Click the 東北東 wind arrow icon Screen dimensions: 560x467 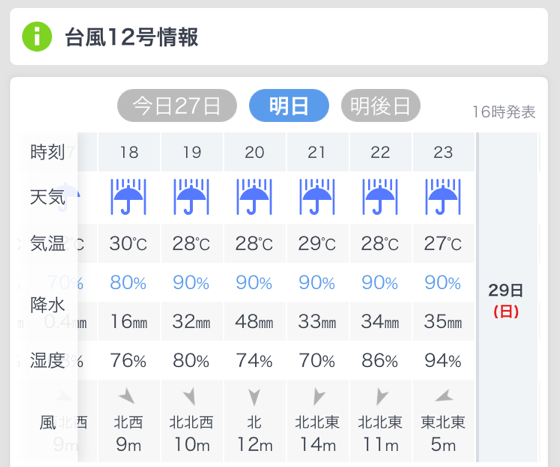[444, 396]
